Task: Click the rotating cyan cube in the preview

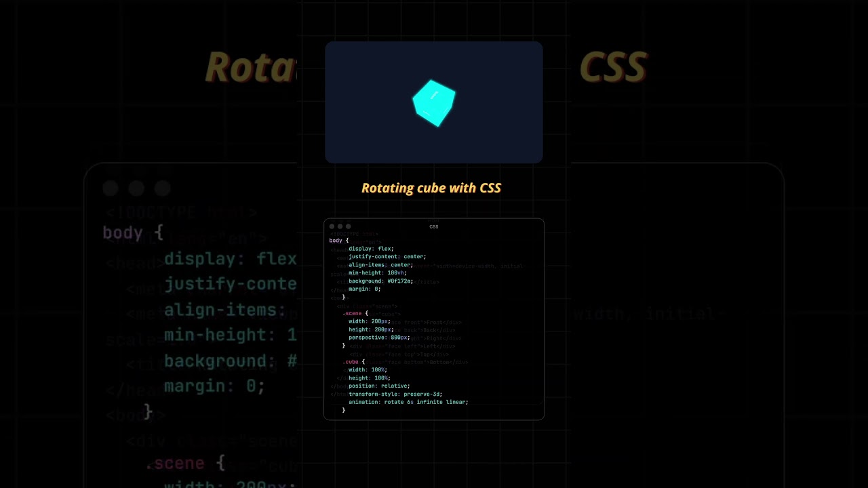Action: (434, 103)
